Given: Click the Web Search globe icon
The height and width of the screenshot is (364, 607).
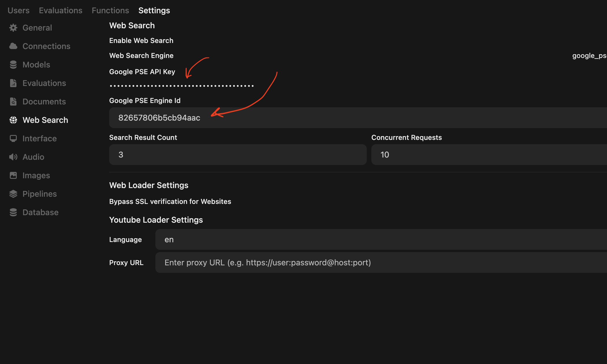Looking at the screenshot, I should pyautogui.click(x=13, y=120).
